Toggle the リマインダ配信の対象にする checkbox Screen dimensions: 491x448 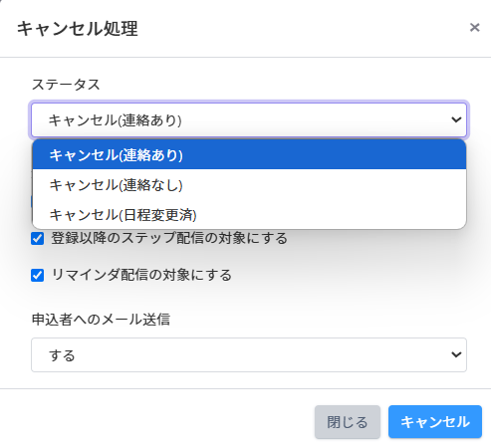pos(37,275)
